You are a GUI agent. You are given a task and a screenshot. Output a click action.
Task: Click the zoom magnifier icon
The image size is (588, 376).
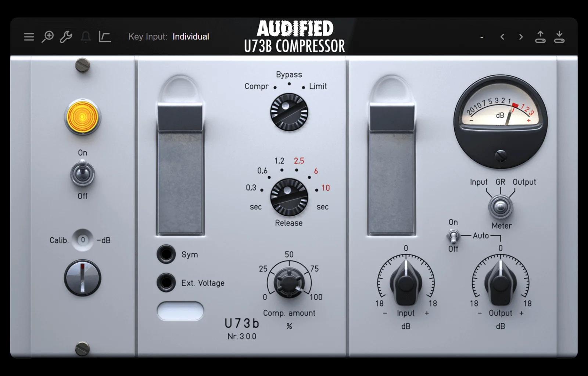[47, 37]
